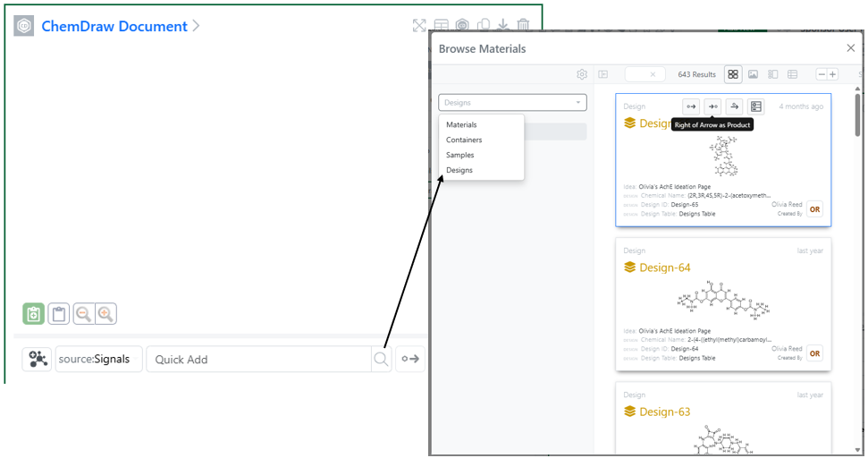Image resolution: width=868 pixels, height=458 pixels.
Task: Click the scrollbar down arrow in results
Action: pyautogui.click(x=857, y=450)
